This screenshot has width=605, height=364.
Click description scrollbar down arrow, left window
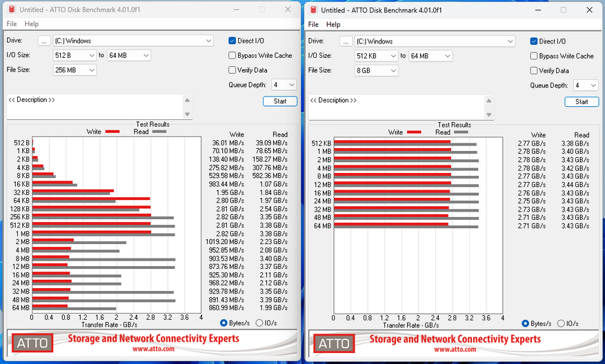(187, 114)
